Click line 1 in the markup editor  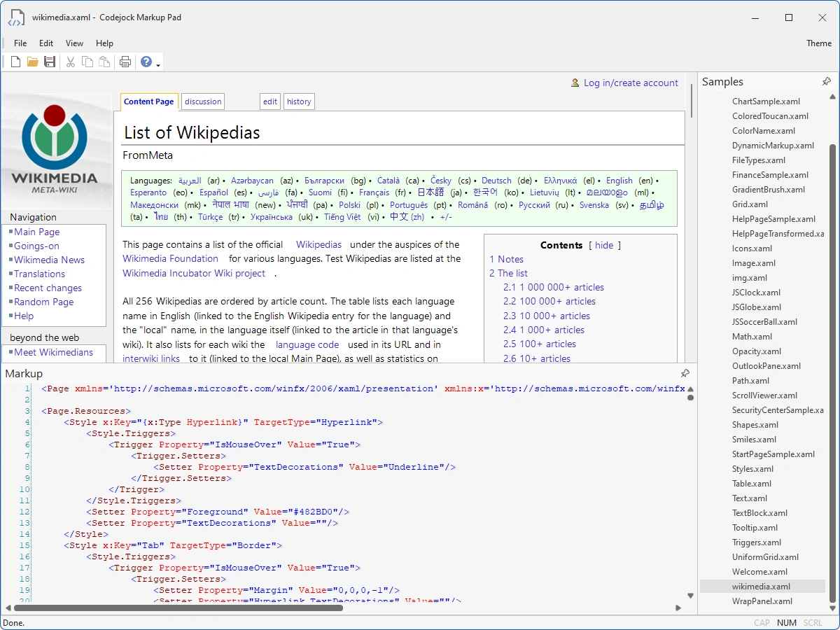tap(363, 388)
